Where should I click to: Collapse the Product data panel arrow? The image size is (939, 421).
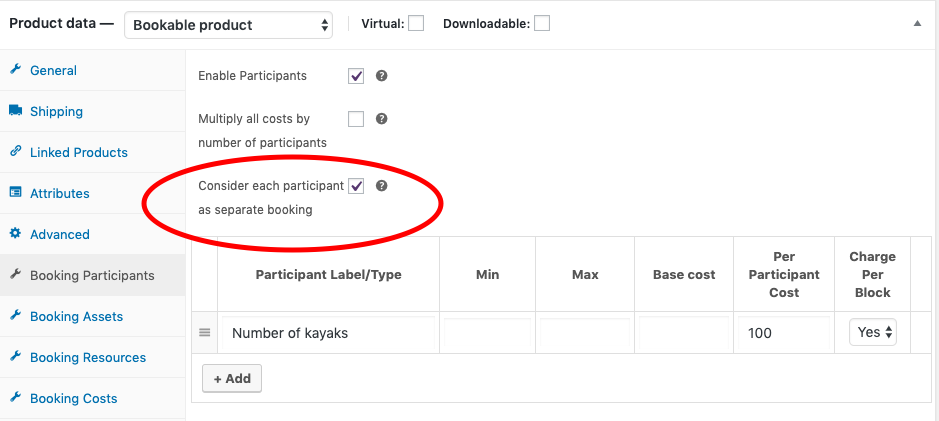[917, 24]
